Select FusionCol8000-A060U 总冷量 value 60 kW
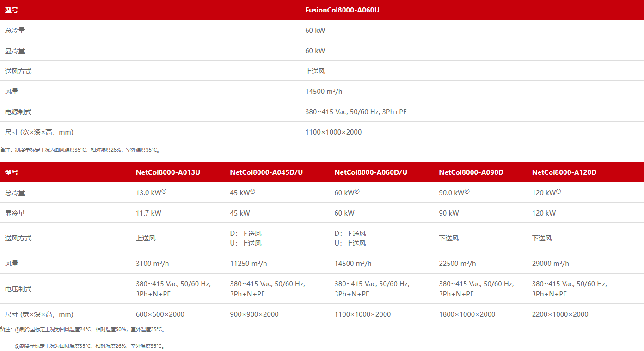 [315, 31]
